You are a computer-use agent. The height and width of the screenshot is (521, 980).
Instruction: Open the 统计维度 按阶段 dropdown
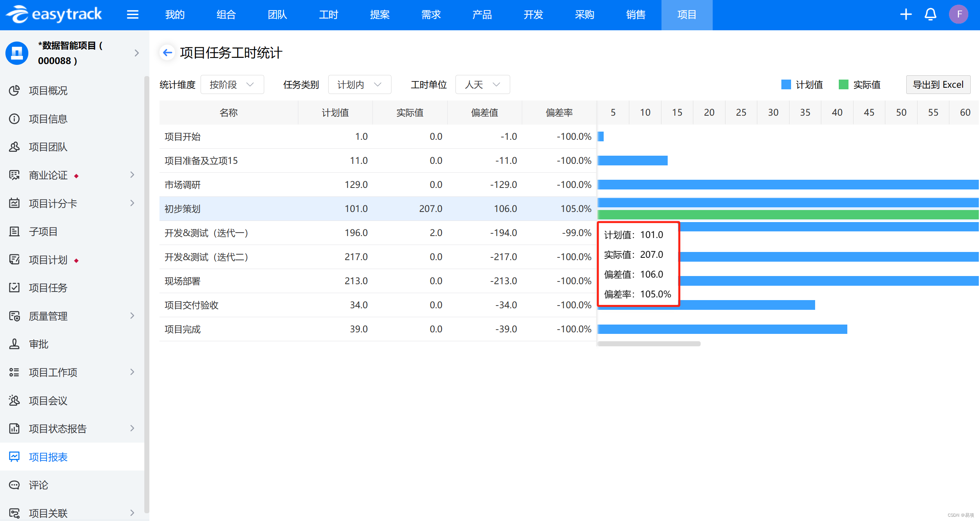232,85
